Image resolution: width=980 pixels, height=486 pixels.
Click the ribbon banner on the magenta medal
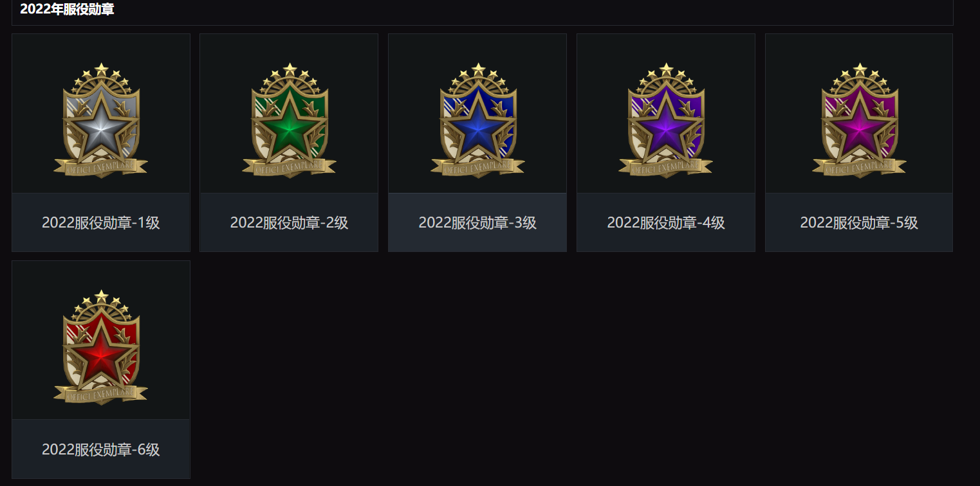coord(860,166)
